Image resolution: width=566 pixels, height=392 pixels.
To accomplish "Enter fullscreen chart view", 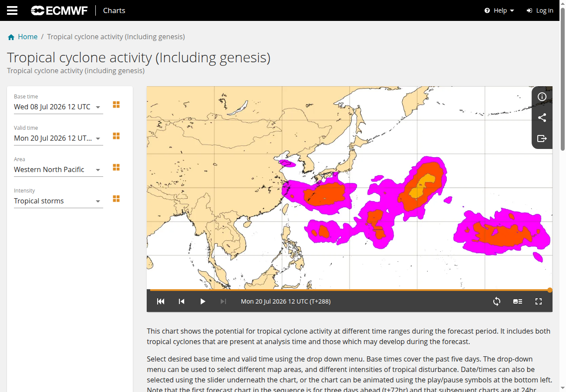I will click(x=539, y=301).
